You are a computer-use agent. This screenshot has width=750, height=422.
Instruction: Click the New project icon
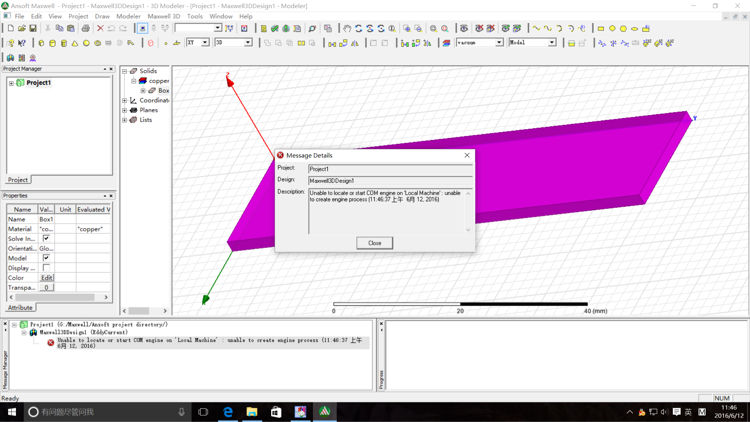click(11, 28)
